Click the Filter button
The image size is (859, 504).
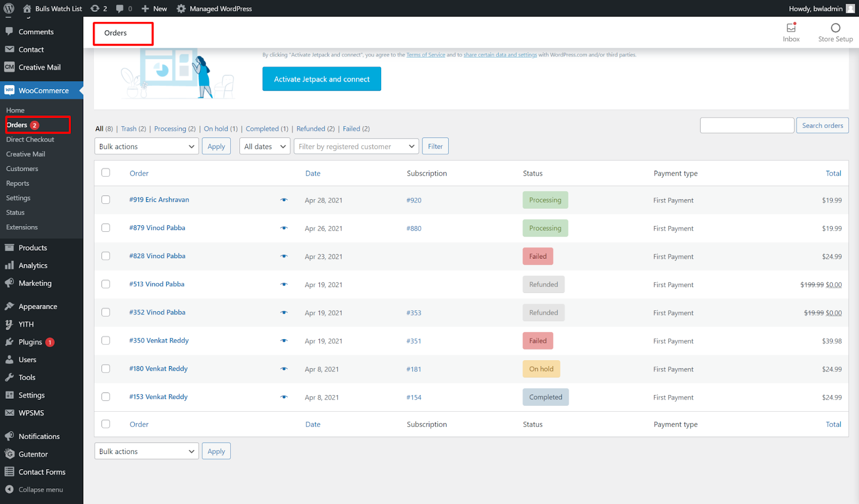pyautogui.click(x=435, y=147)
